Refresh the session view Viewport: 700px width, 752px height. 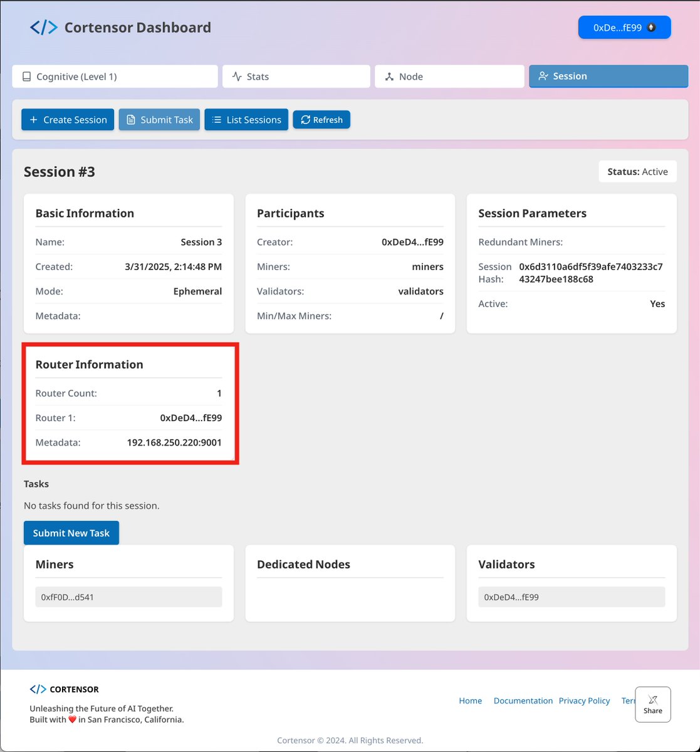[x=321, y=120]
